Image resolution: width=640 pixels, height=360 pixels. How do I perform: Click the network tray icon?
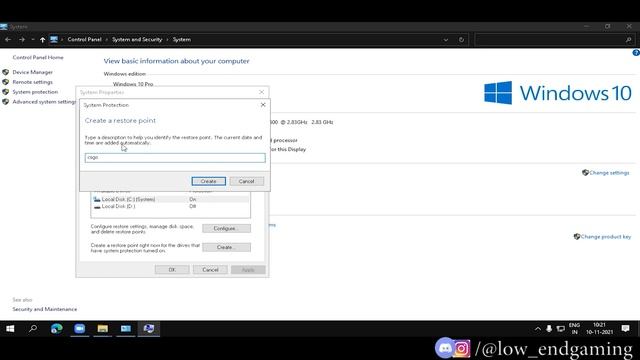coord(561,329)
